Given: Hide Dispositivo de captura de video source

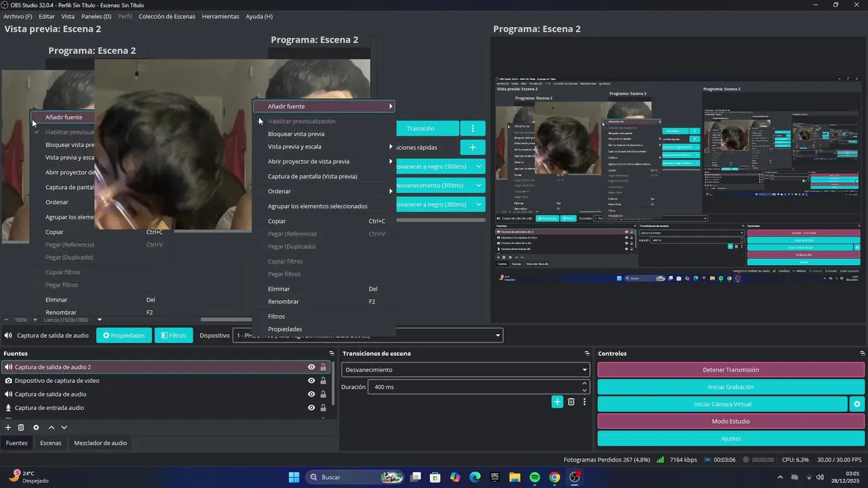Looking at the screenshot, I should pos(311,381).
